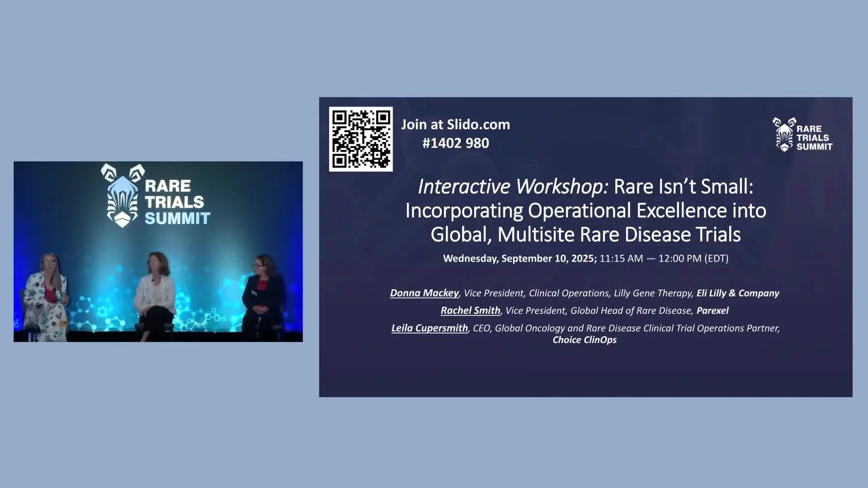Click the Rachel Smith speaker link
The image size is (868, 488).
(x=470, y=310)
